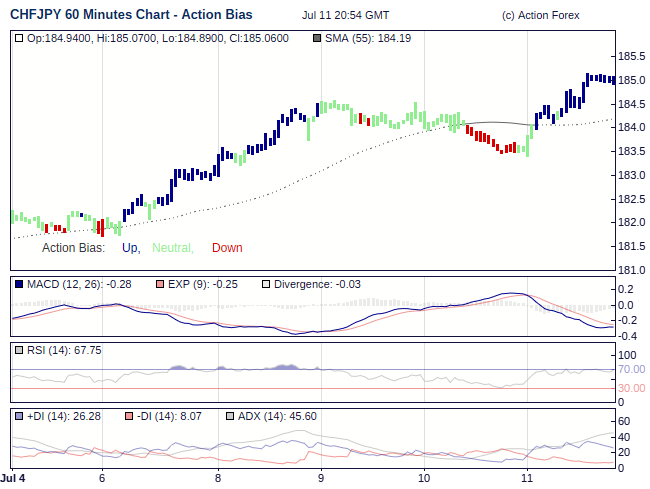650x489 pixels.
Task: Click the 70.00 RSI overbought level label
Action: [x=630, y=370]
